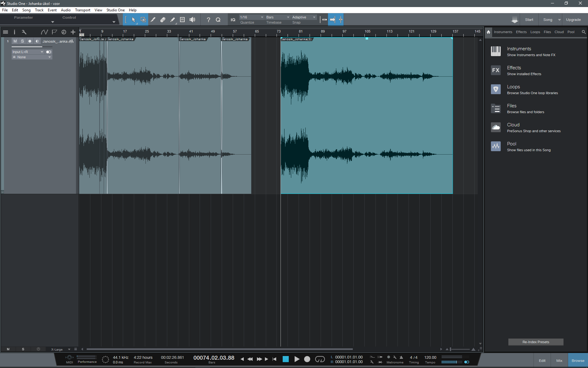588x368 pixels.
Task: Open the Instruments piano icon
Action: click(496, 51)
